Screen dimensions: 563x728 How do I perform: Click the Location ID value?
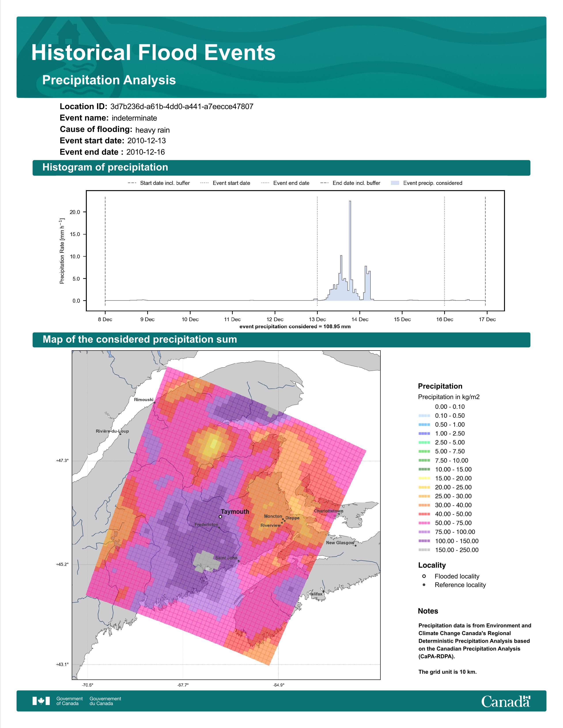click(182, 107)
